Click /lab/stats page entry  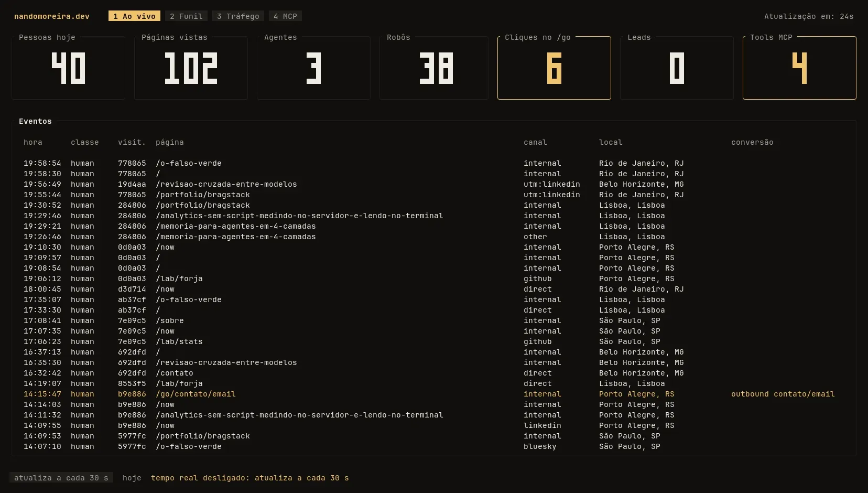pyautogui.click(x=179, y=341)
